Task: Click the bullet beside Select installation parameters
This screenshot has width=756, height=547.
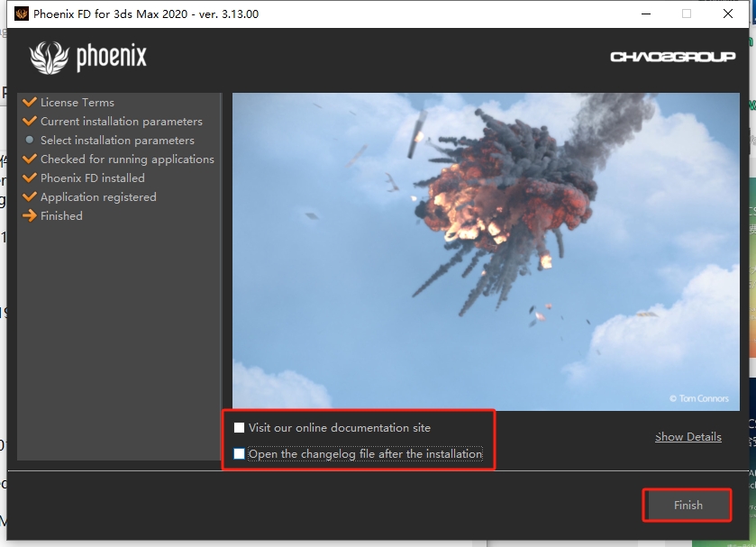Action: click(30, 140)
